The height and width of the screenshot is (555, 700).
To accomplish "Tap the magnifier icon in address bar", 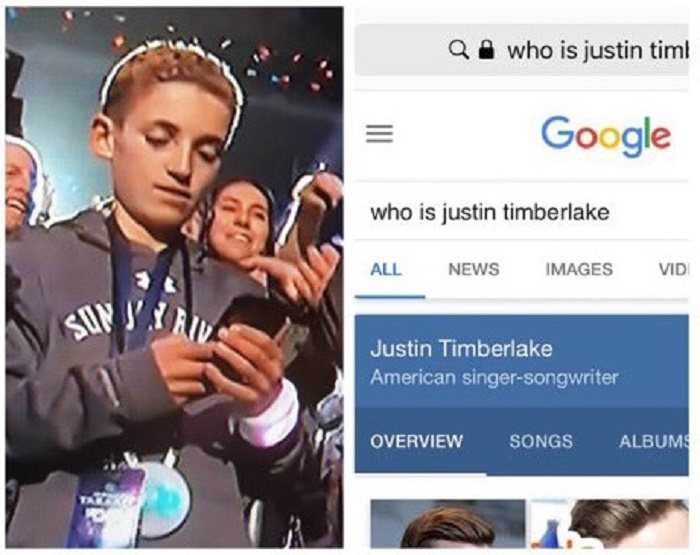I will click(458, 50).
